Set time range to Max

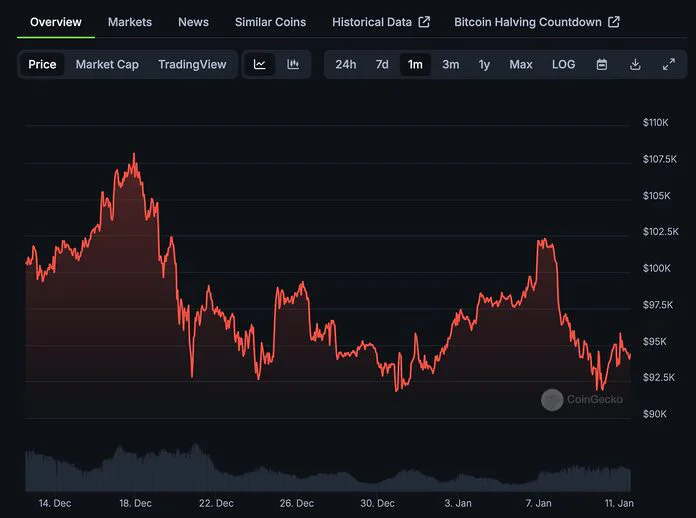click(x=521, y=65)
